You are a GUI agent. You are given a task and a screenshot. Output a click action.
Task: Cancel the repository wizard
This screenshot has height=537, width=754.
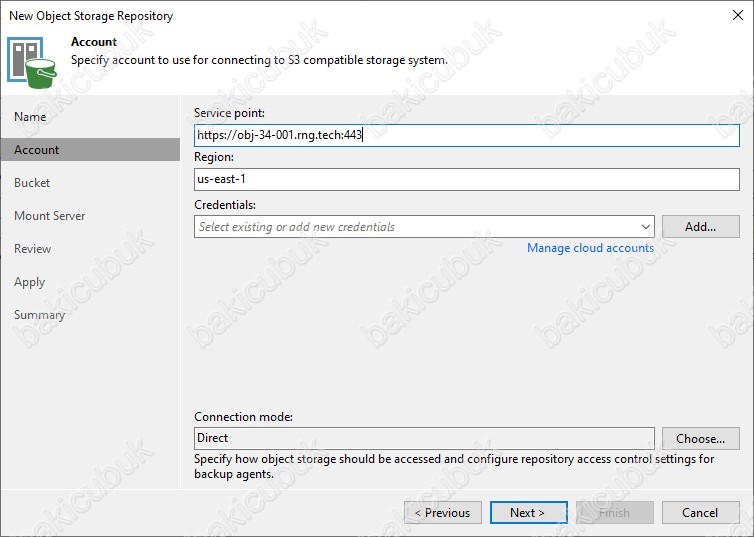tap(701, 513)
